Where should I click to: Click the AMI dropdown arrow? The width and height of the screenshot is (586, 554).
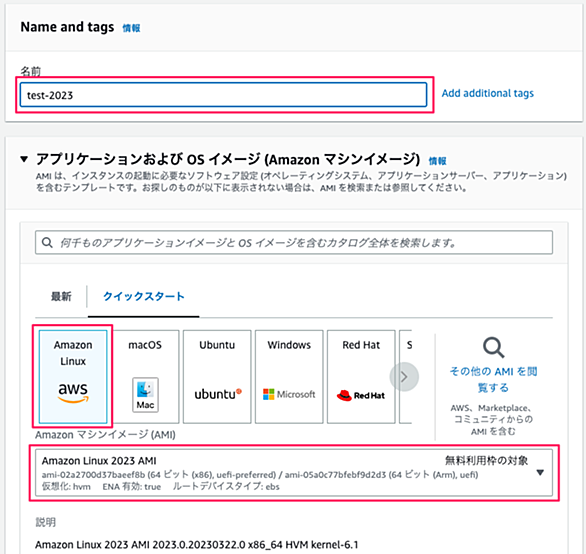point(540,473)
